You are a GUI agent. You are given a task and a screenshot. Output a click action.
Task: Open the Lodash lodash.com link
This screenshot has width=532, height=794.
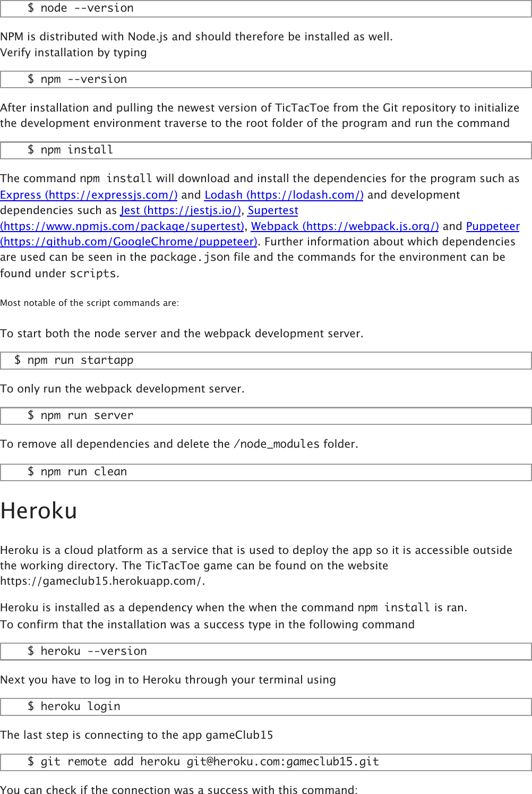pos(284,195)
